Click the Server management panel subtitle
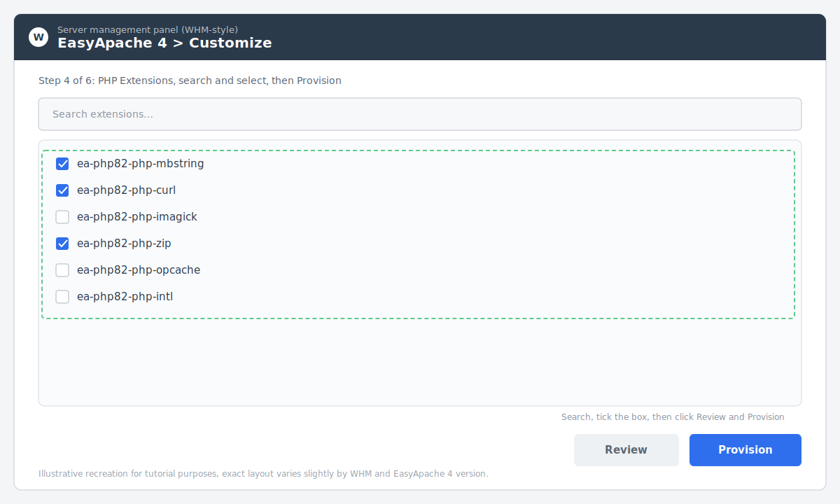This screenshot has height=504, width=840. tap(148, 29)
